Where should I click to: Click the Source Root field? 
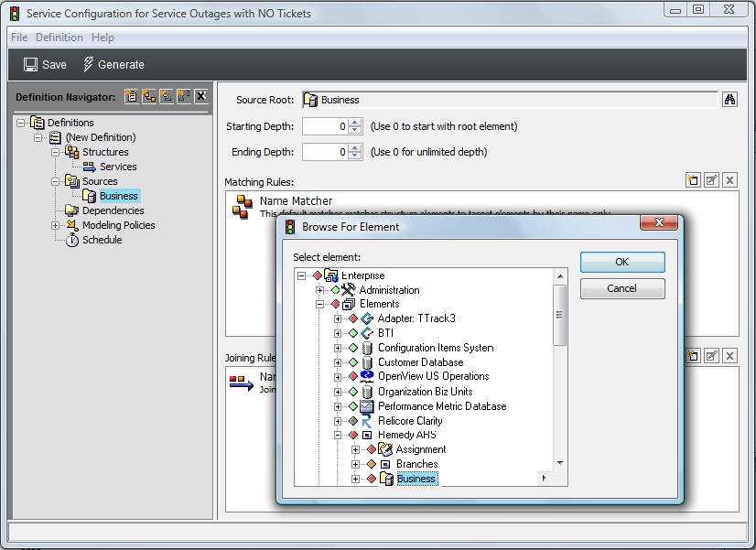(x=510, y=100)
